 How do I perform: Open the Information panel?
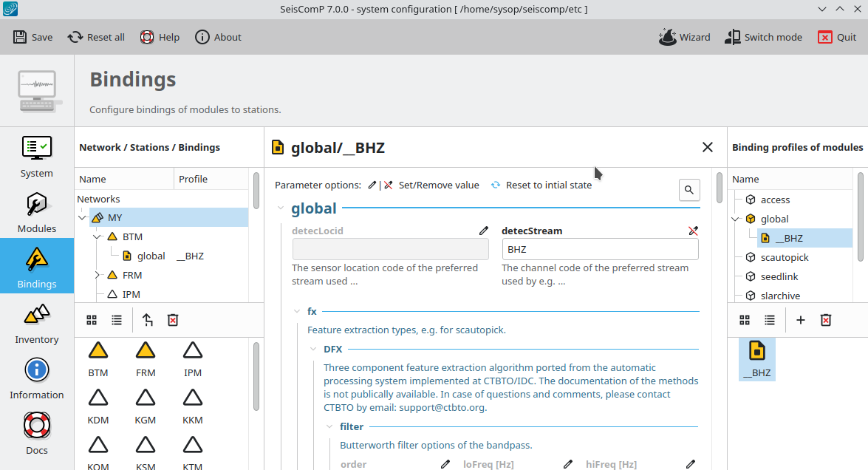pyautogui.click(x=37, y=379)
